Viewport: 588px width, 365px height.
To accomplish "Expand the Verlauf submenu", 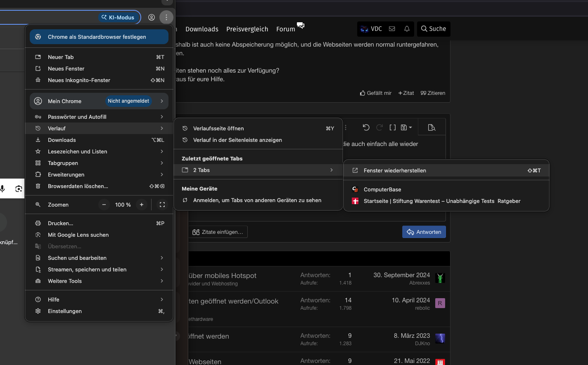I will tap(99, 128).
